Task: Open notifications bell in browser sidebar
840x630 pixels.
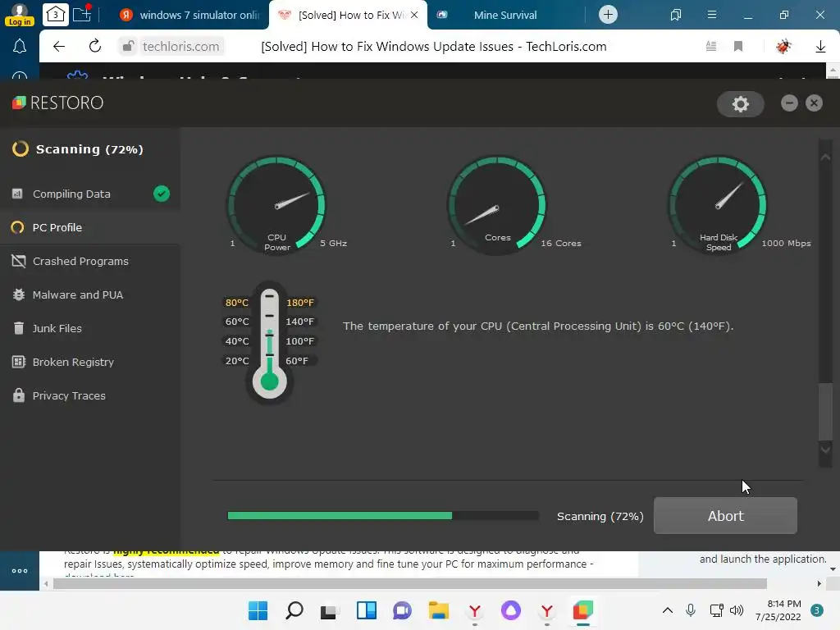Action: pos(20,47)
